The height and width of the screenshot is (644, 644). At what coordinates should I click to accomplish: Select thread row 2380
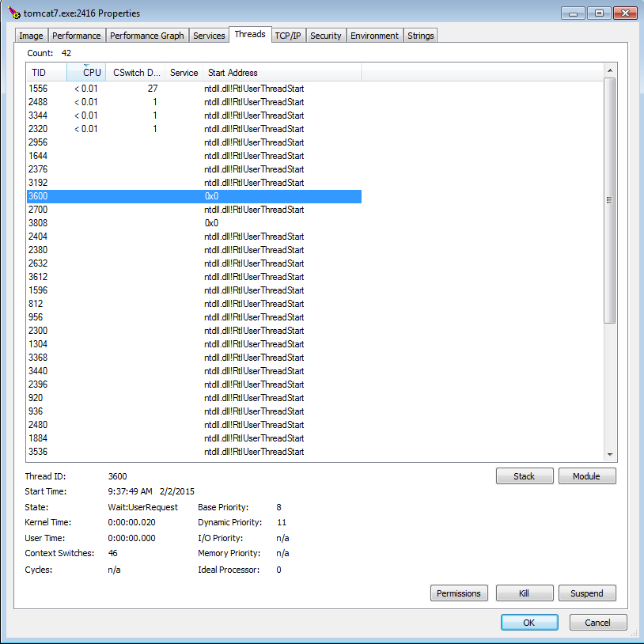click(x=194, y=250)
